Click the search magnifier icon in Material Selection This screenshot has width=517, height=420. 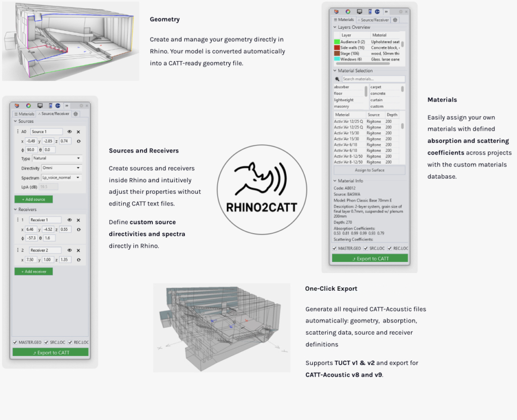click(x=337, y=79)
